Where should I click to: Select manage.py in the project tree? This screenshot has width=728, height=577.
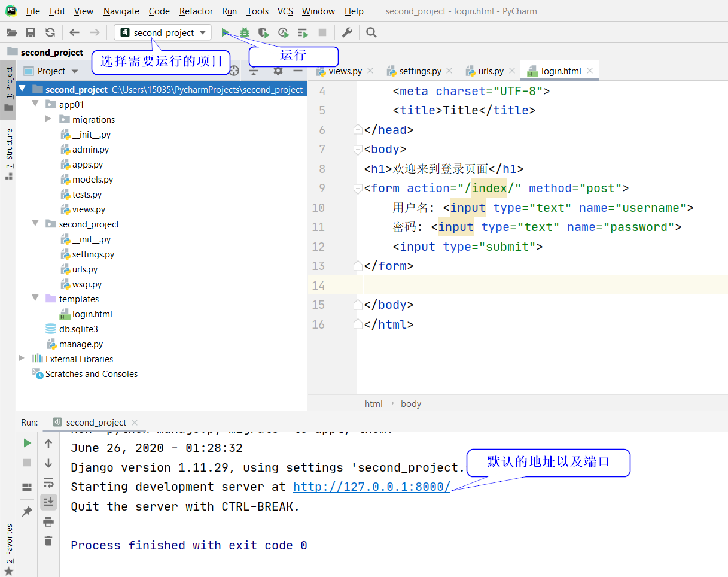click(x=81, y=344)
